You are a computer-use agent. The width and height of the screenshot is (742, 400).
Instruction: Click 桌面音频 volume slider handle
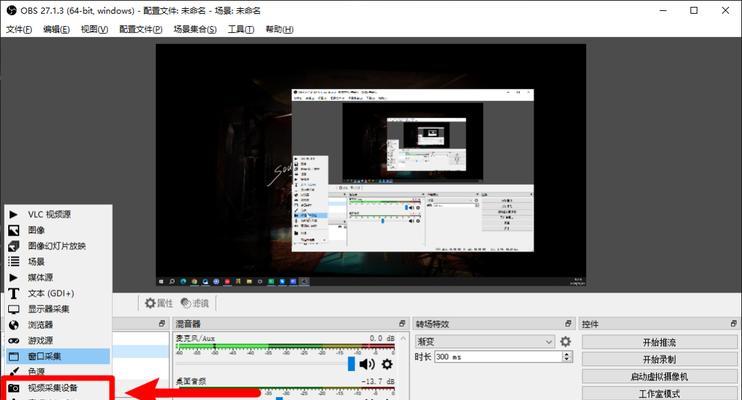279,398
